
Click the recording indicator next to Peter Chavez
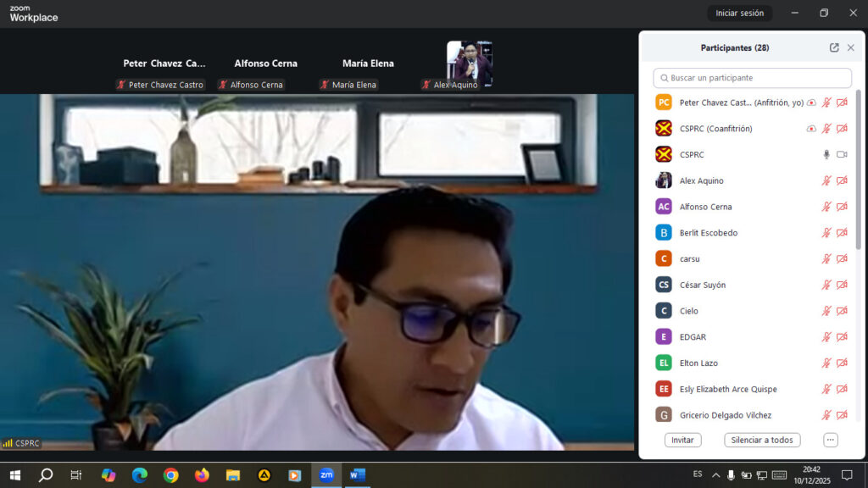[x=811, y=103]
